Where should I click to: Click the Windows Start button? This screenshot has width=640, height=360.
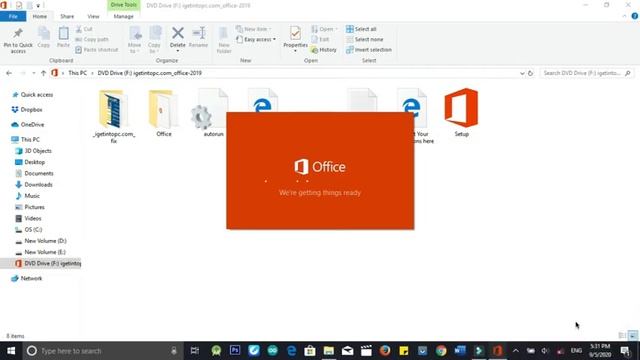tap(11, 351)
